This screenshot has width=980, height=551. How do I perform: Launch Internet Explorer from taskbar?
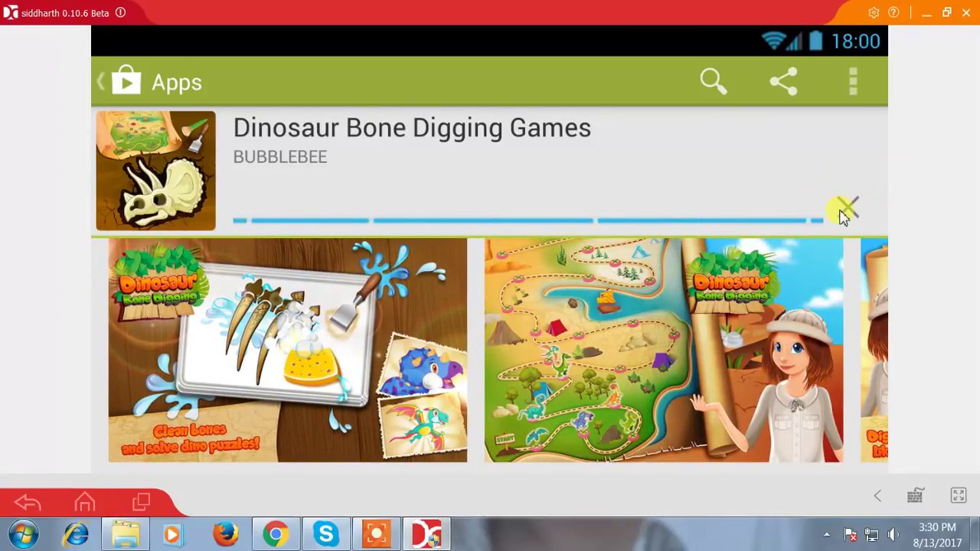pos(76,534)
